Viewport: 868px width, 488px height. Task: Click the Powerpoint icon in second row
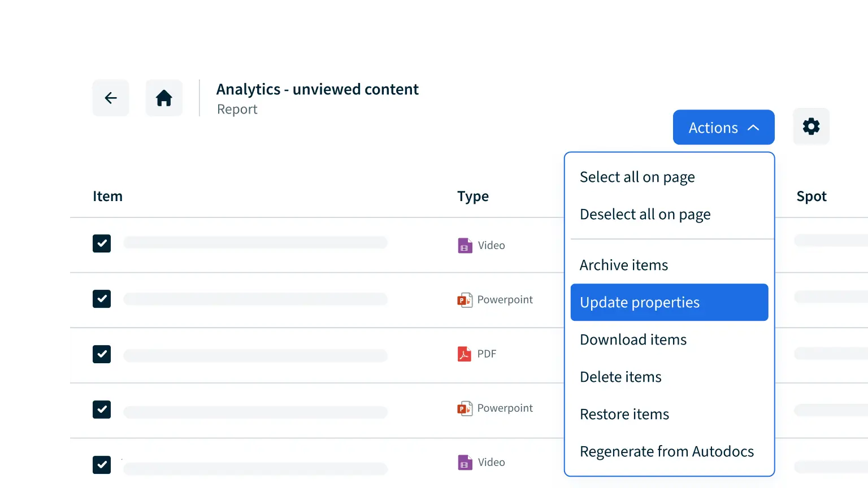465,300
